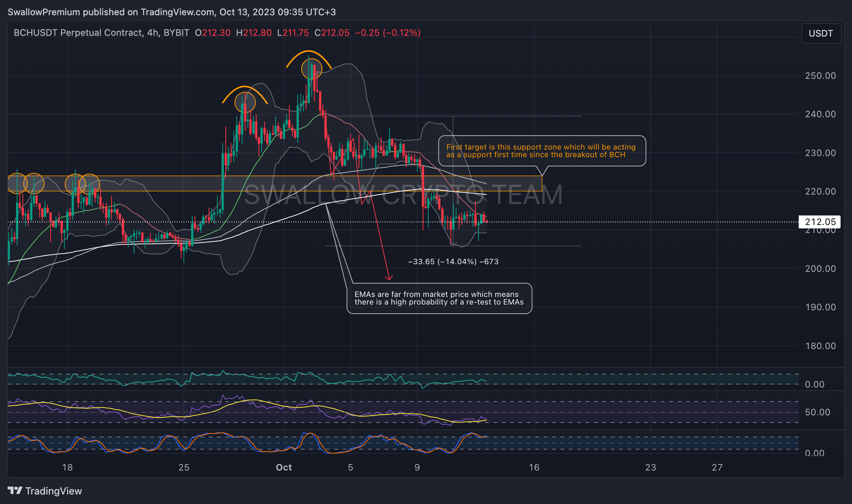Click the 180.00 price axis label
852x504 pixels.
click(x=820, y=346)
